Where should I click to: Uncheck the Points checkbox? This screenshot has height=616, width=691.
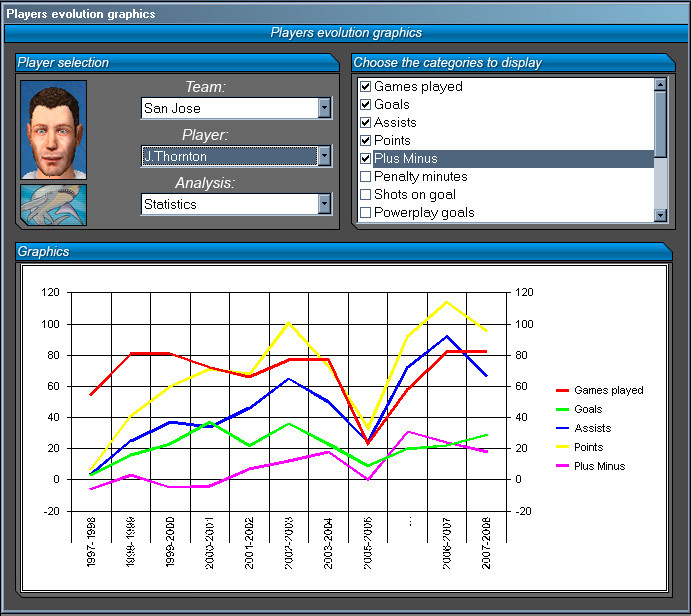coord(365,141)
